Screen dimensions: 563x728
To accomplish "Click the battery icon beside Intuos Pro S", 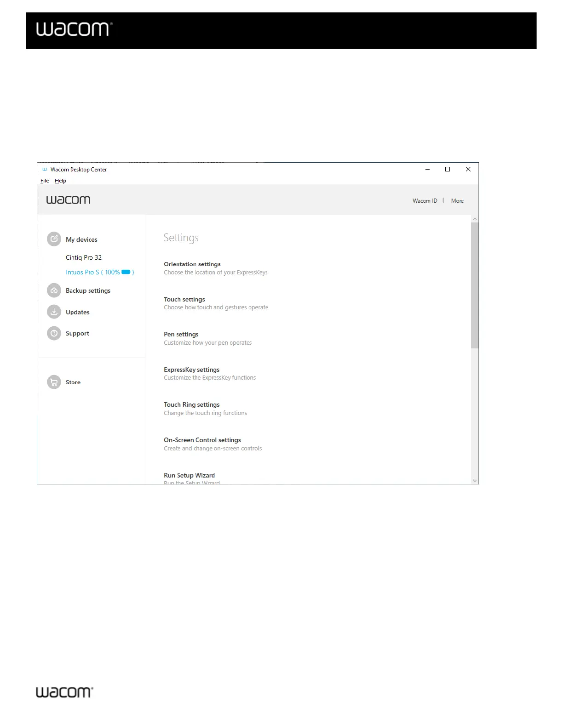I will click(x=126, y=272).
